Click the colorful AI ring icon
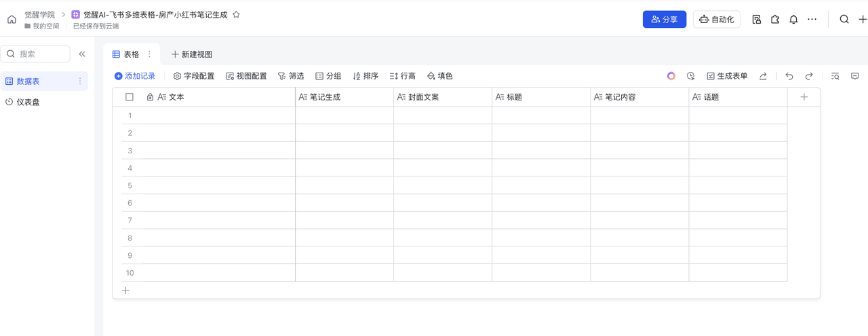The image size is (868, 336). [x=671, y=77]
